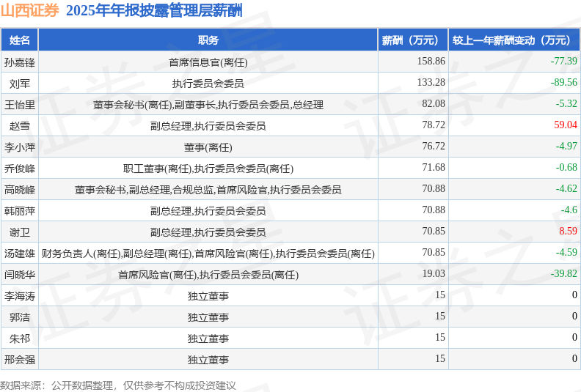Select the name 李海涛
Viewport: 581px width, 392px height.
click(20, 296)
